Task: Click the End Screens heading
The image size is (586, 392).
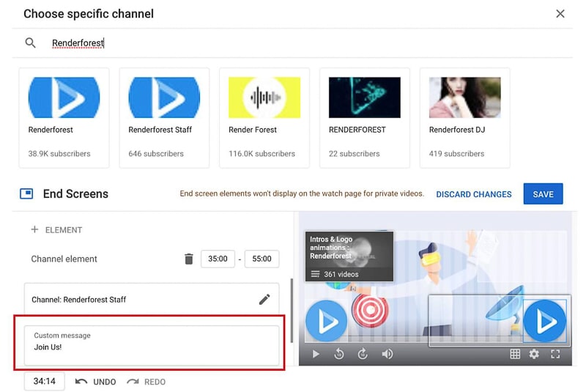Action: (75, 193)
